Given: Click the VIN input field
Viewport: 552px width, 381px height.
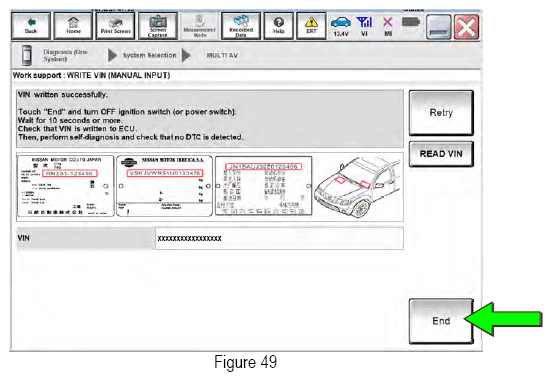Looking at the screenshot, I should pos(279,238).
